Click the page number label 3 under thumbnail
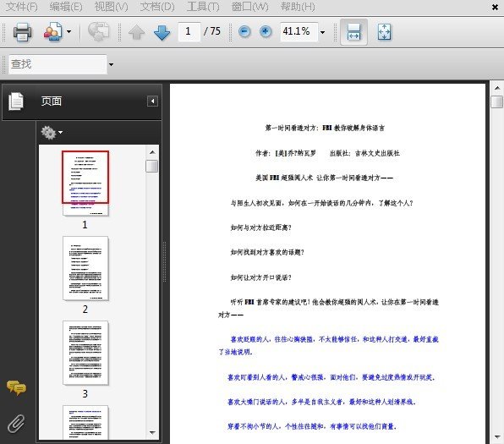This screenshot has width=504, height=444. [x=85, y=394]
